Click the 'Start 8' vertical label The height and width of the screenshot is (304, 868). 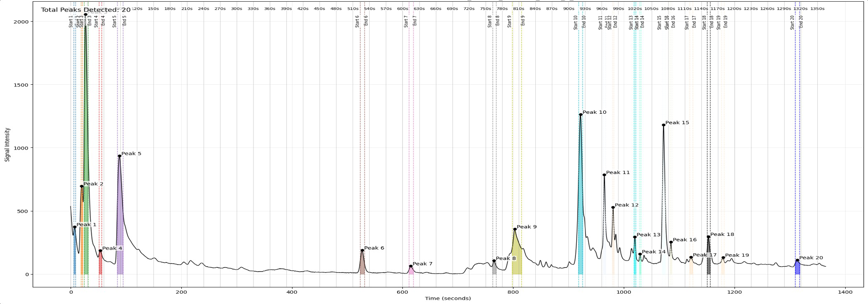[x=490, y=22]
